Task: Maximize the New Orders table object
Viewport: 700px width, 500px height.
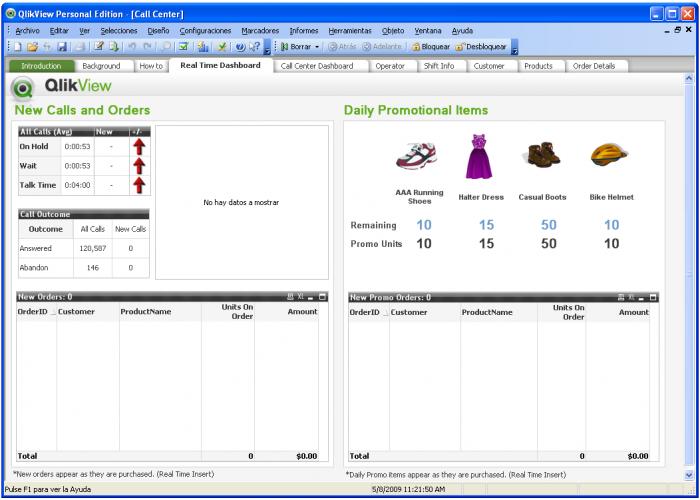Action: click(322, 297)
